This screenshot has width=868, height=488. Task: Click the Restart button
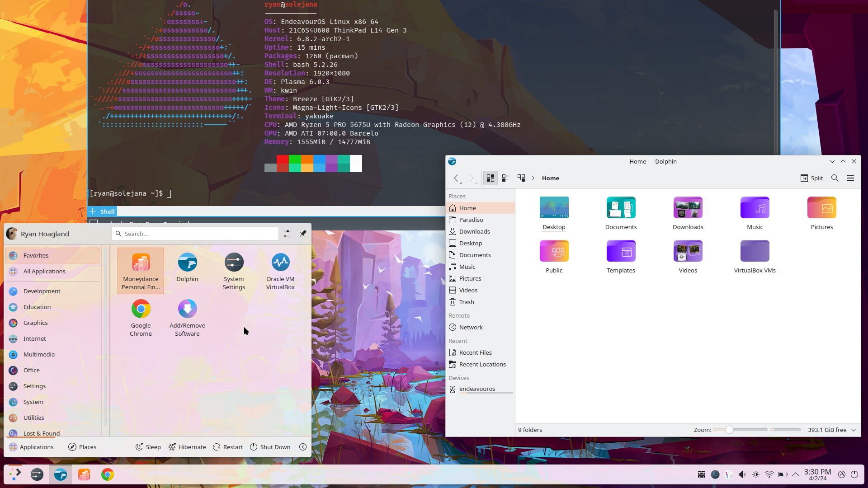[x=228, y=447]
